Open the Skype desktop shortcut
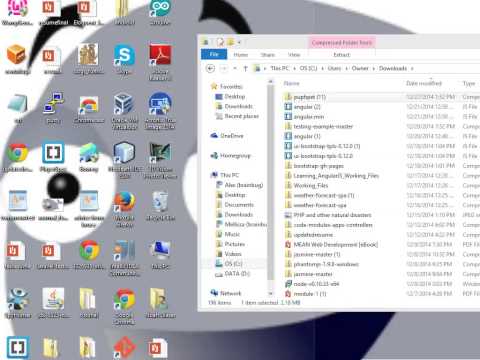Image resolution: width=480 pixels, height=360 pixels. (124, 60)
